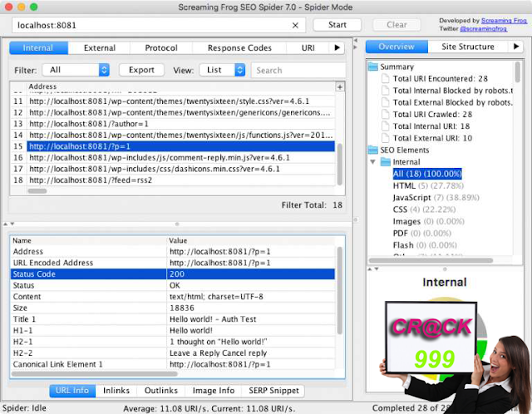The image size is (532, 414).
Task: Show the Inlinks bottom tab
Action: click(x=116, y=391)
